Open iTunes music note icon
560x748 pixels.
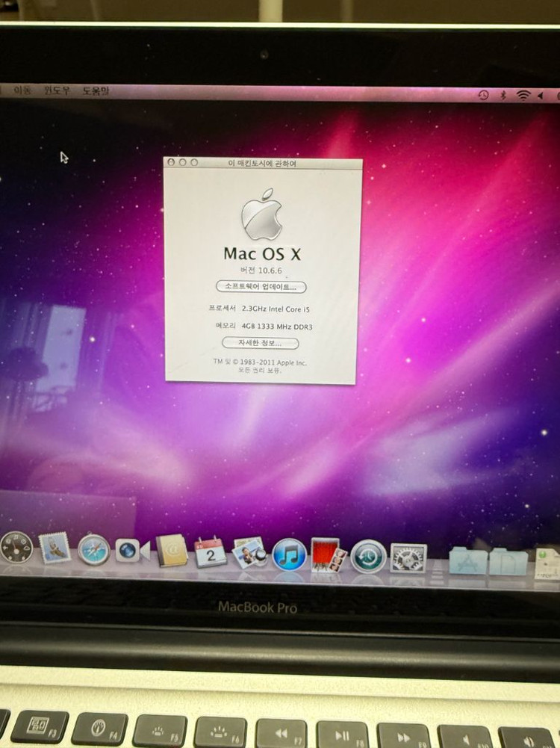(x=289, y=554)
